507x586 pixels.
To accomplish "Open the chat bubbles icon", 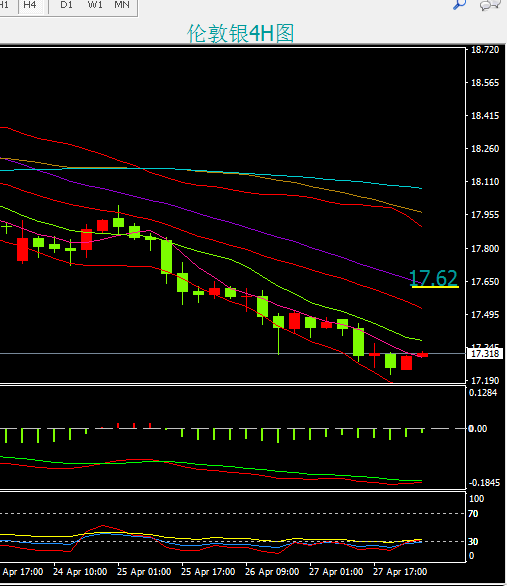I will click(490, 4).
